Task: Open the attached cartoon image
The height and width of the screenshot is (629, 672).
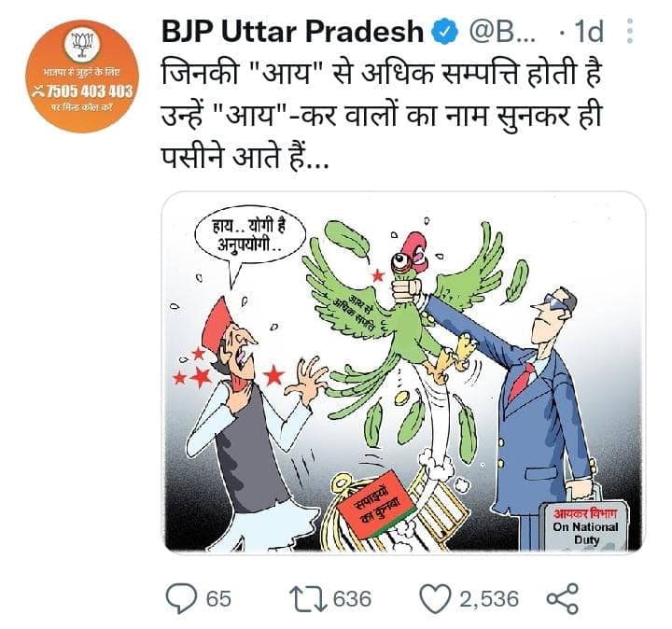Action: click(403, 372)
